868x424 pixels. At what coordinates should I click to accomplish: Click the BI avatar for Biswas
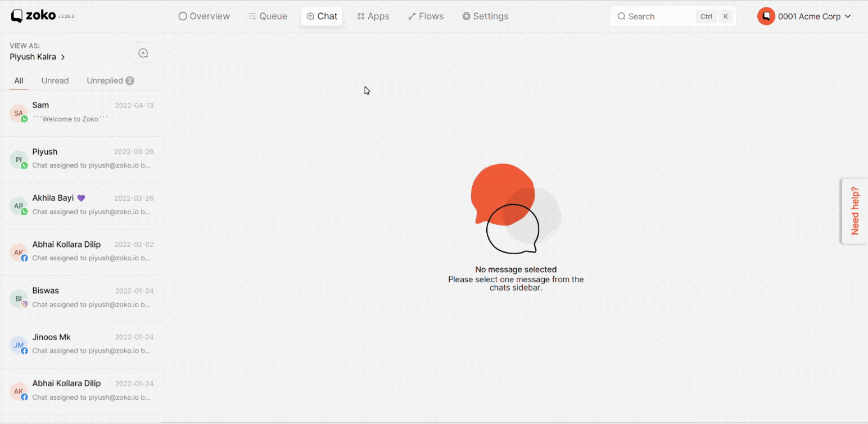19,299
